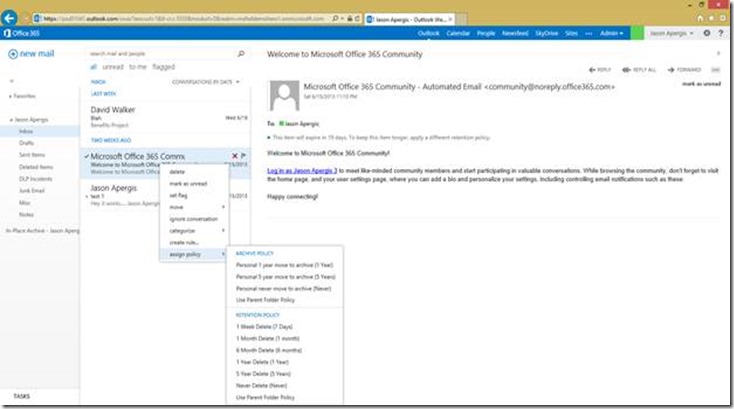Open the Drafts folder
Screen dimensions: 734x409
click(27, 143)
